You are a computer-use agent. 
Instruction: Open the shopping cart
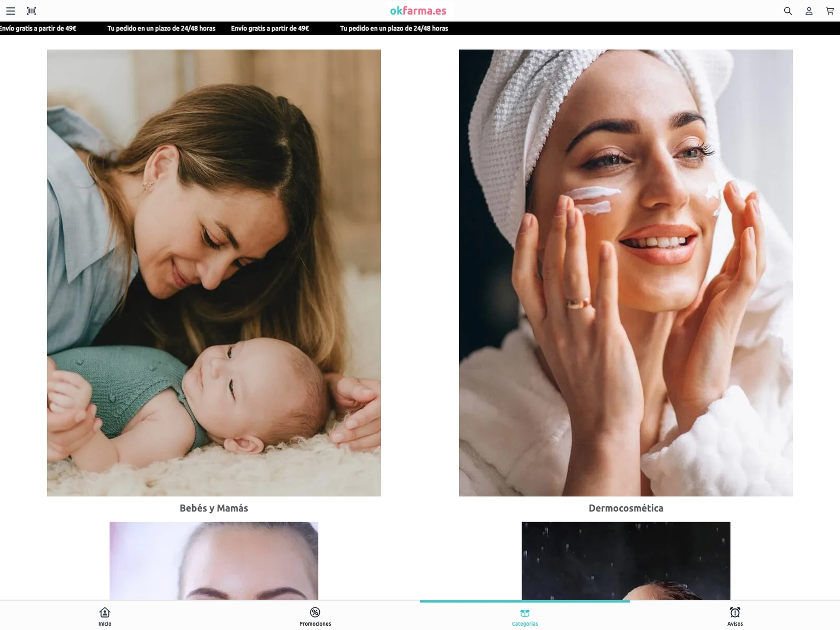click(x=830, y=11)
